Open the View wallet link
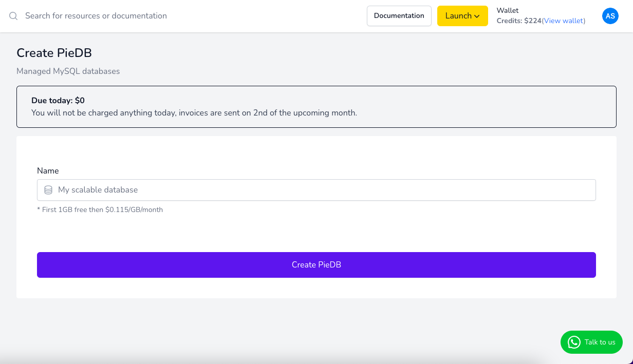Screen dimensions: 633x364 (564, 21)
